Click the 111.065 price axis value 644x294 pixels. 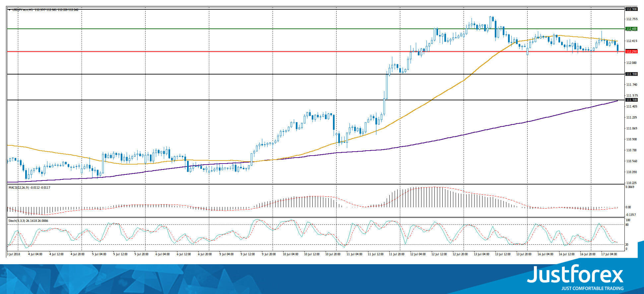pos(631,128)
